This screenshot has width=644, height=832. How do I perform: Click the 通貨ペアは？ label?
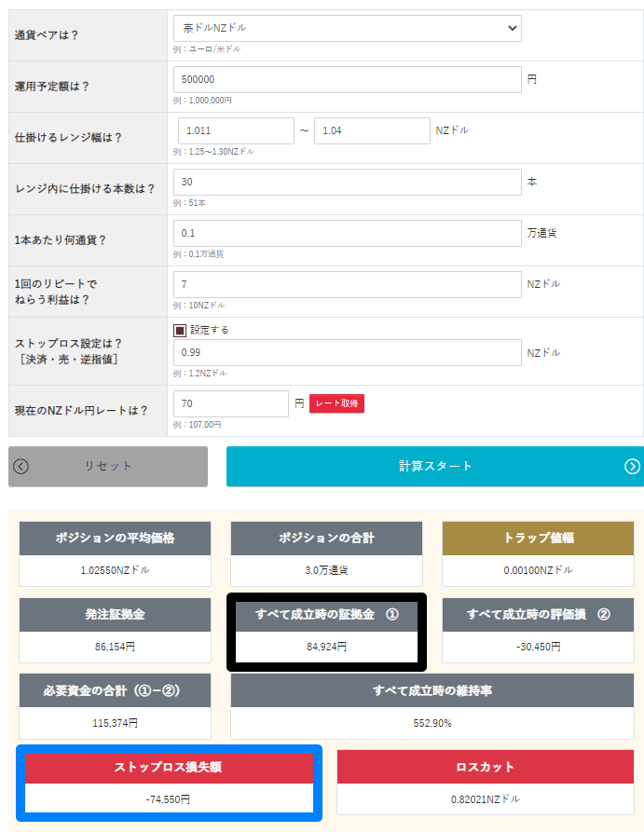[47, 35]
